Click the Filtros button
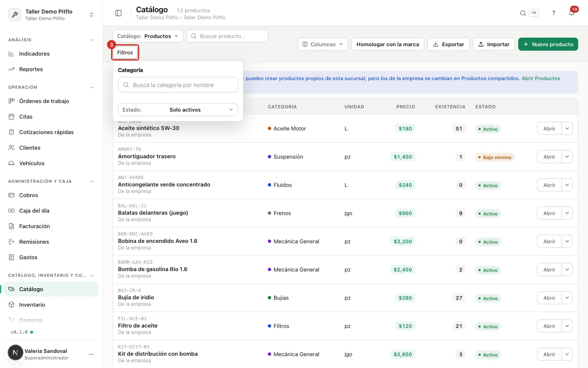The width and height of the screenshot is (588, 368). (125, 52)
